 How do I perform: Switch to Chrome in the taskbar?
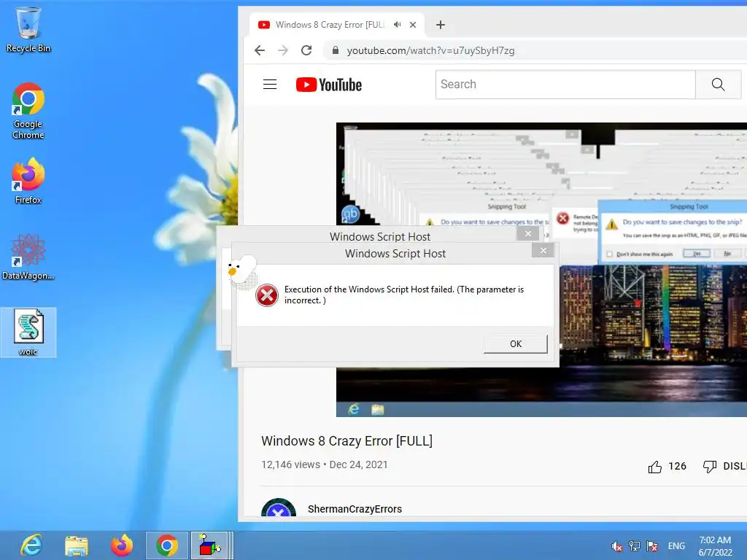[x=167, y=545]
